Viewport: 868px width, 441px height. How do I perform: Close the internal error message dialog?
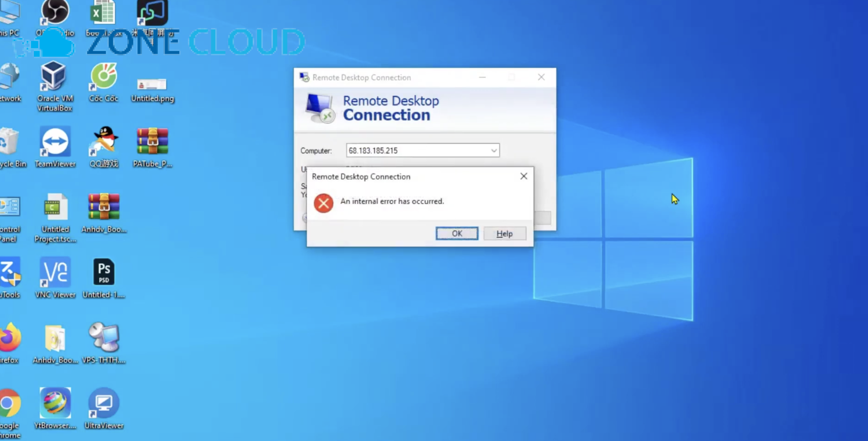pyautogui.click(x=524, y=176)
